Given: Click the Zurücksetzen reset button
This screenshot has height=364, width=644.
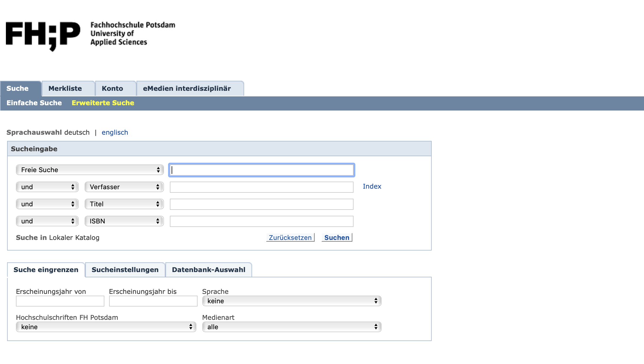Looking at the screenshot, I should point(290,238).
